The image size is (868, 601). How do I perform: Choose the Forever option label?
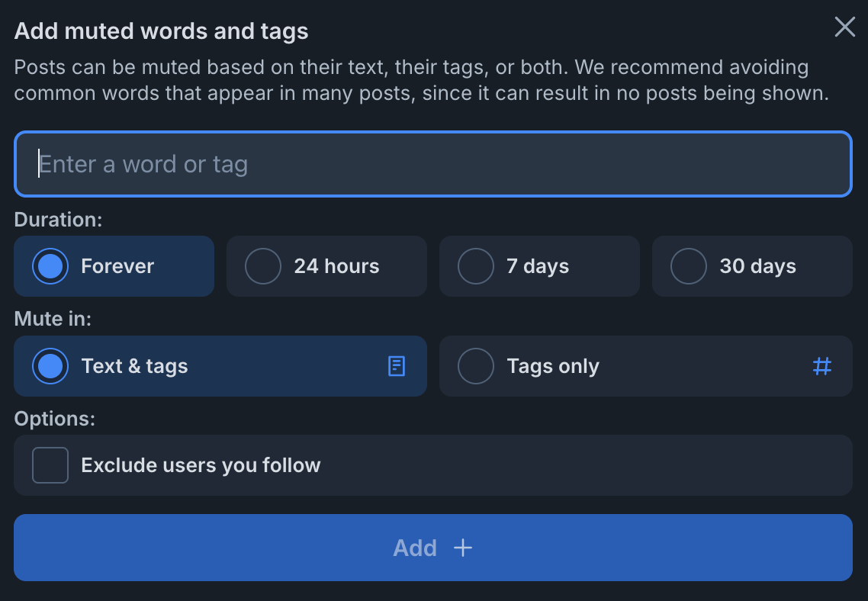tap(117, 266)
